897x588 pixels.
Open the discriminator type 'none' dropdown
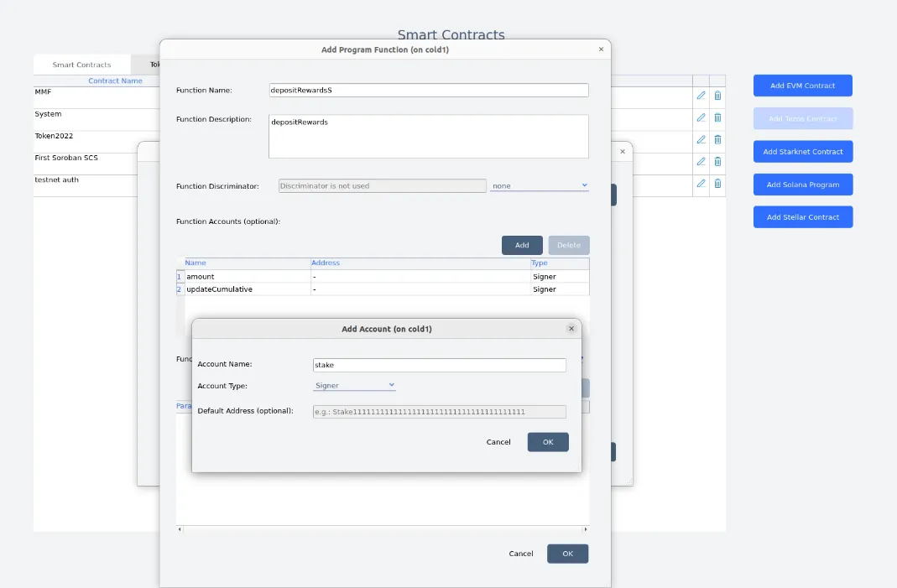pyautogui.click(x=539, y=186)
